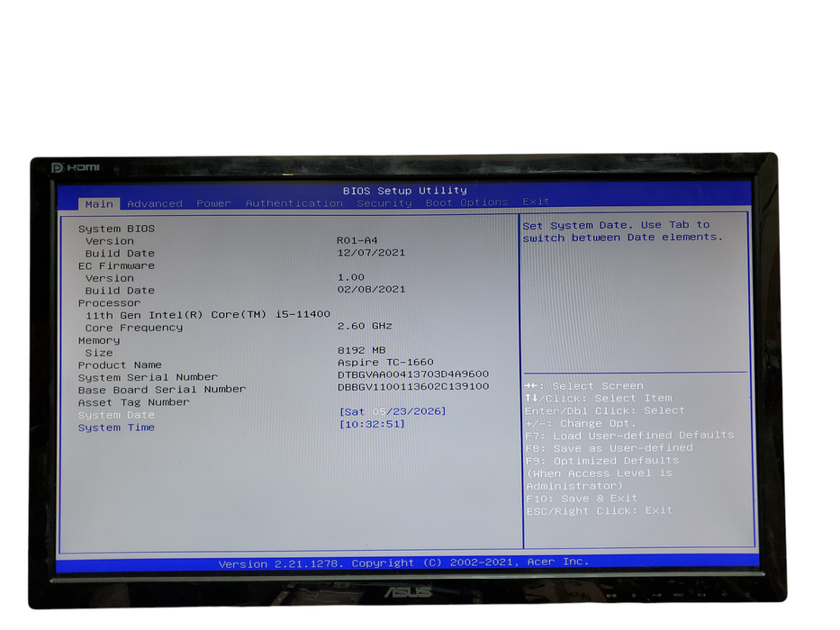Screen dimensions: 840x630
Task: Click the Core Frequency label
Action: 134,328
